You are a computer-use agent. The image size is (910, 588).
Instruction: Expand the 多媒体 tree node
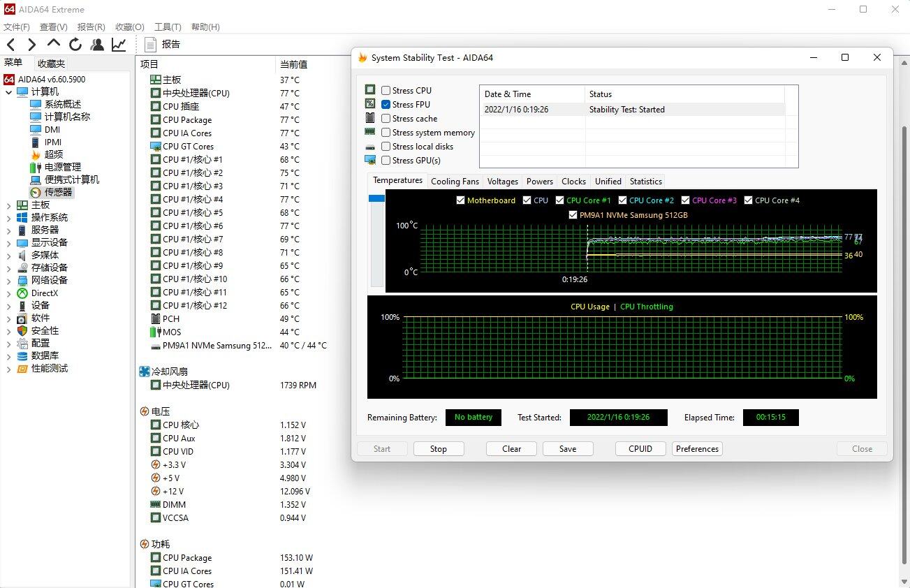point(8,256)
